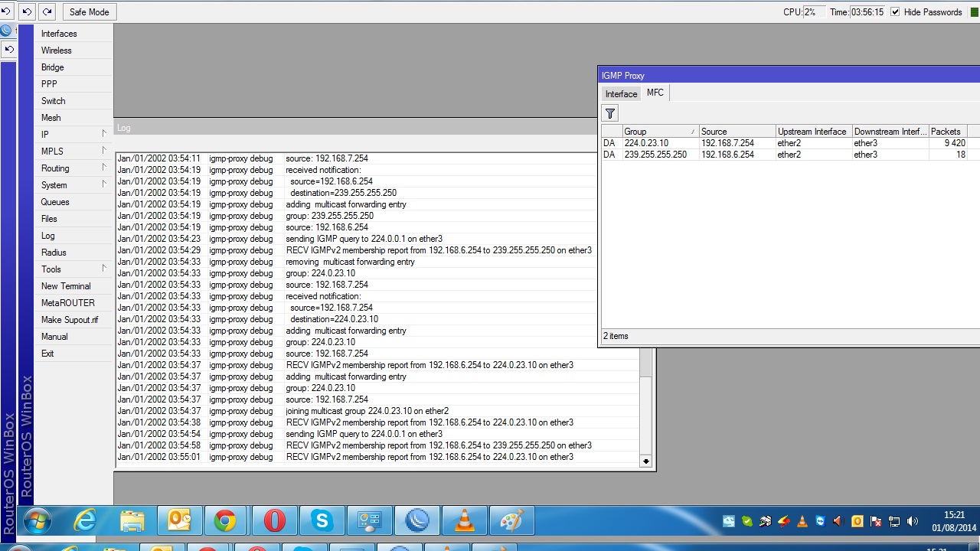Screen dimensions: 980x551
Task: Open the Wireless menu item
Action: point(73,51)
